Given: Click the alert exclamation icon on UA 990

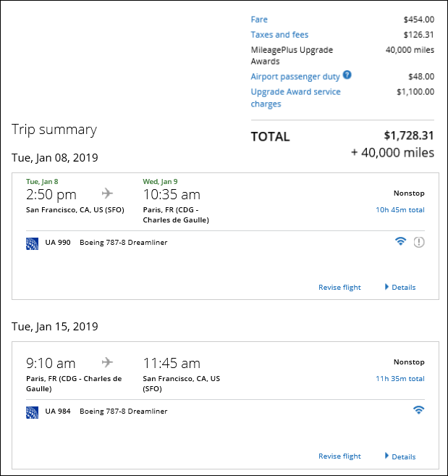Looking at the screenshot, I should (419, 242).
